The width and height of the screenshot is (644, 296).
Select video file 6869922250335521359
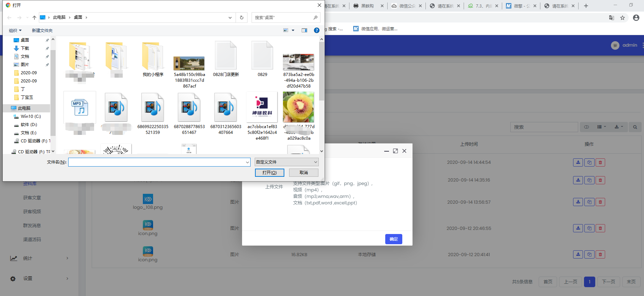click(153, 113)
